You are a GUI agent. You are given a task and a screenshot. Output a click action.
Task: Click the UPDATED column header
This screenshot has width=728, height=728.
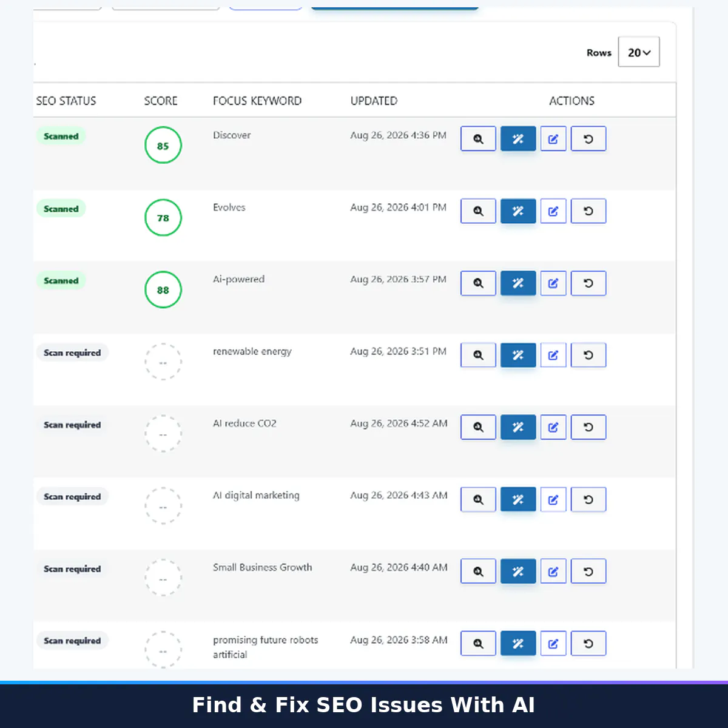point(374,101)
